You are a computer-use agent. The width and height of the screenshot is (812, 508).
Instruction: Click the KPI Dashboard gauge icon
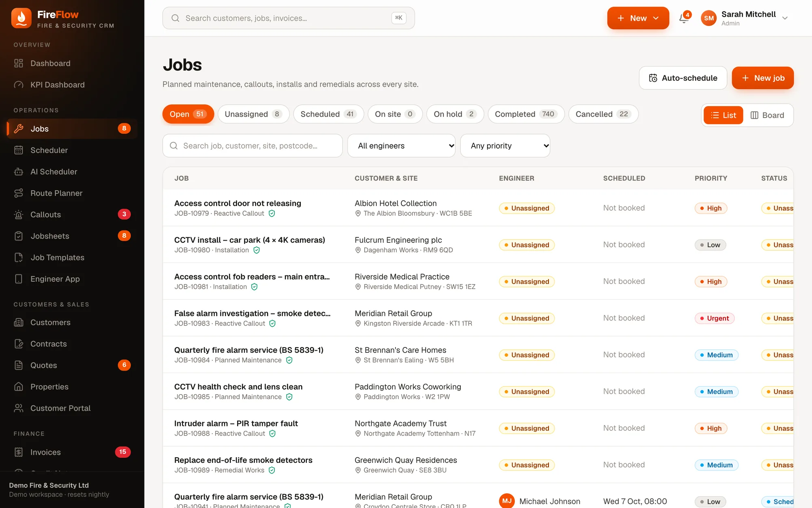point(19,85)
